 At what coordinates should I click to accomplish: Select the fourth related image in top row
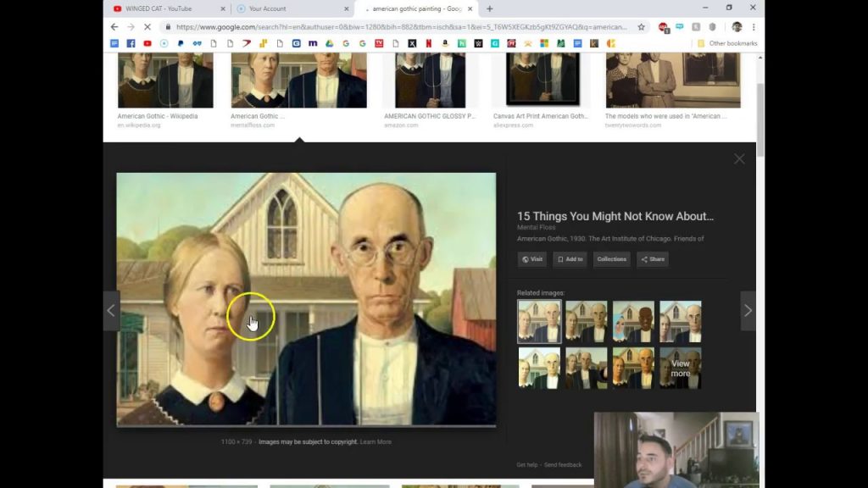tap(681, 321)
